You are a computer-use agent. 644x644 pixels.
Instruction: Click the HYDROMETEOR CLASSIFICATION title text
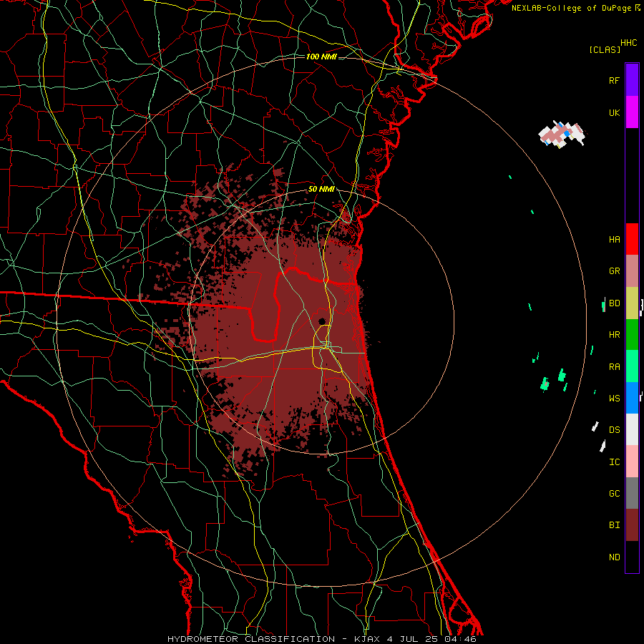coord(251,639)
